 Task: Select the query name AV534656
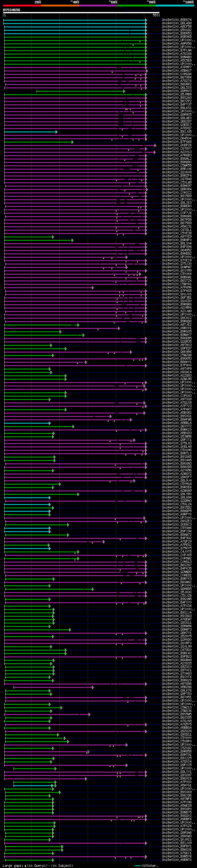pyautogui.click(x=11, y=10)
